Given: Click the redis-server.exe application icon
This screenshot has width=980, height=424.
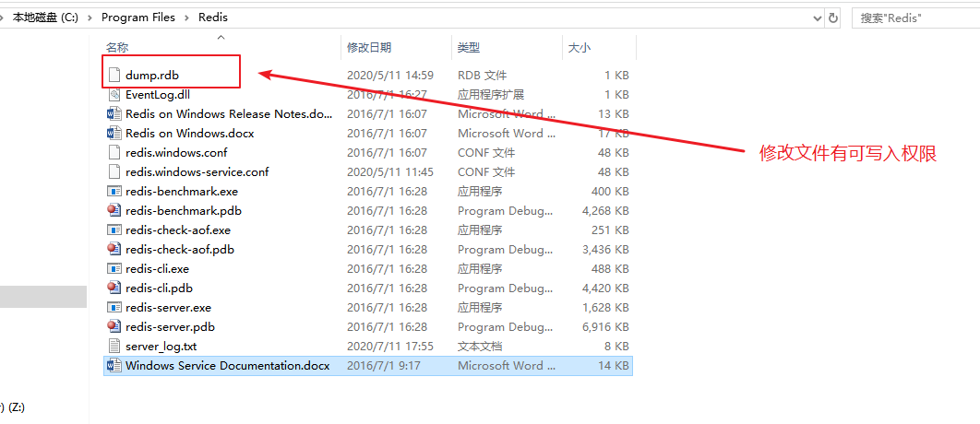Looking at the screenshot, I should pyautogui.click(x=114, y=308).
